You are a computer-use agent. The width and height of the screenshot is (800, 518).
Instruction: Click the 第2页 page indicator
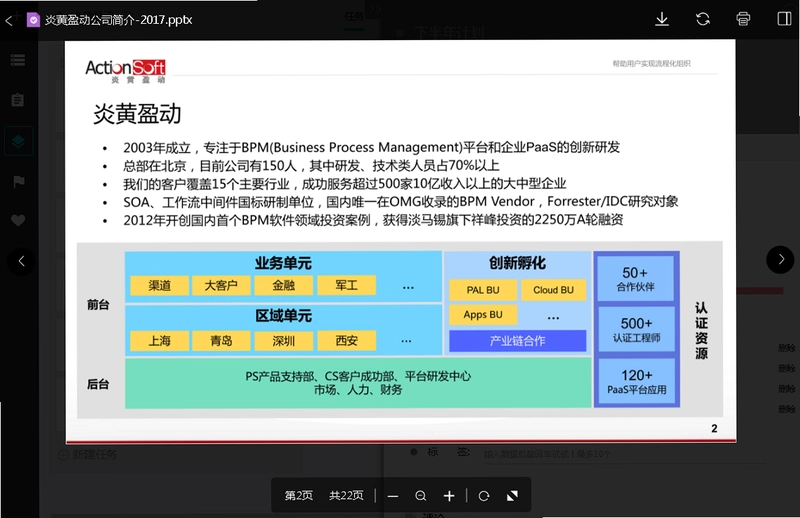pos(298,496)
